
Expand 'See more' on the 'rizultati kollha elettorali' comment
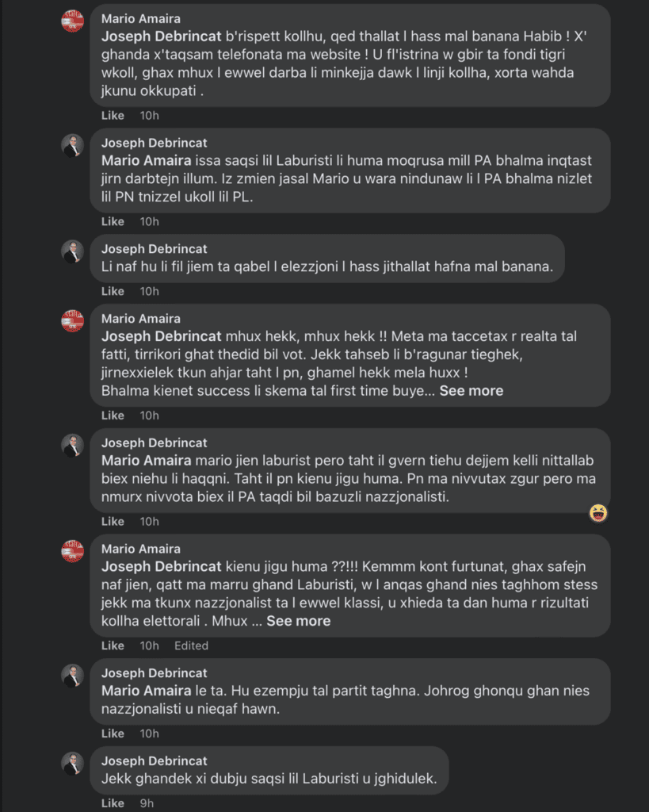point(298,621)
